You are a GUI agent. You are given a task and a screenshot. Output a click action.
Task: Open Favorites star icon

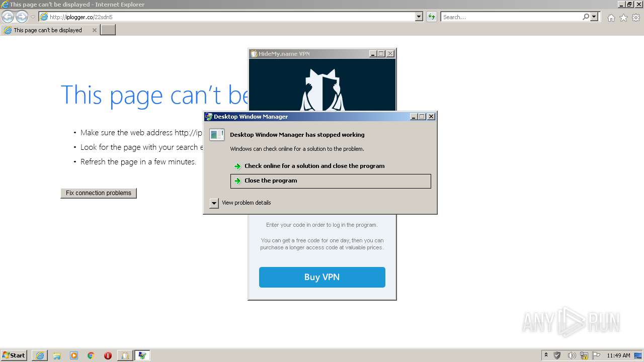623,18
